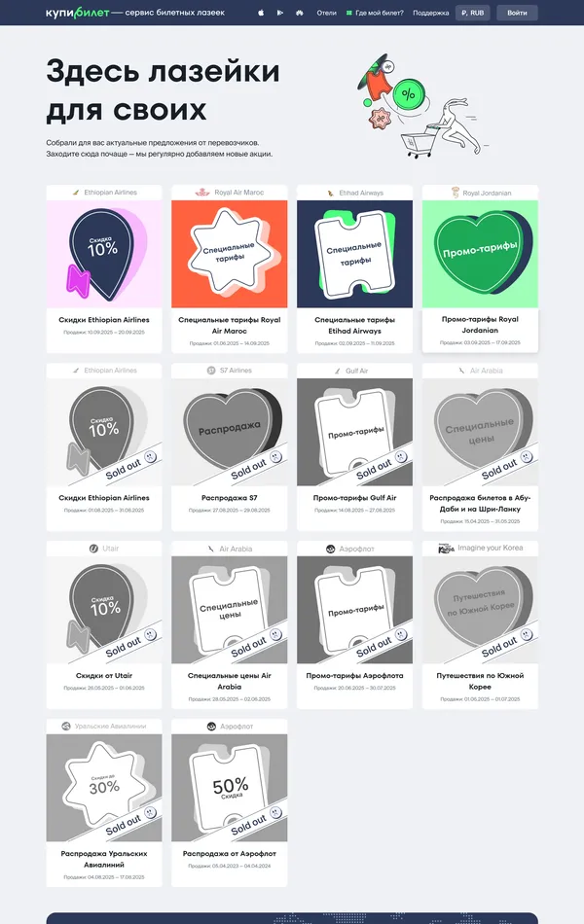Click the green ticket icon beside Где мой билет
Viewport: 584px width, 924px height.
pyautogui.click(x=349, y=13)
